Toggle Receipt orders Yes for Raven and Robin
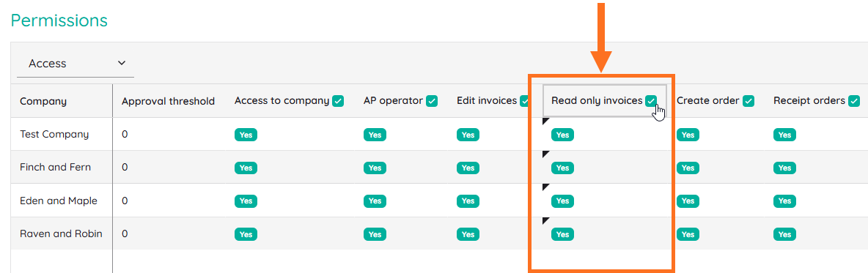868x273 pixels. (784, 234)
